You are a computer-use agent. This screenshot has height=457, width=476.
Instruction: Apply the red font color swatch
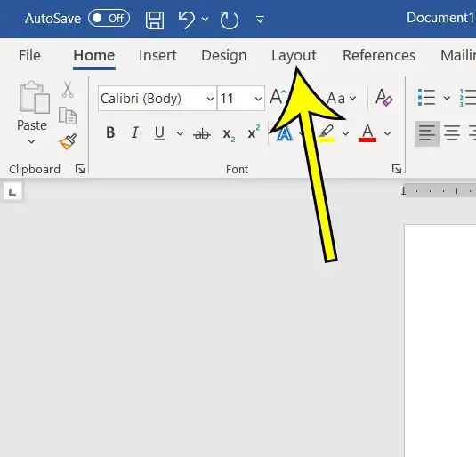click(367, 133)
